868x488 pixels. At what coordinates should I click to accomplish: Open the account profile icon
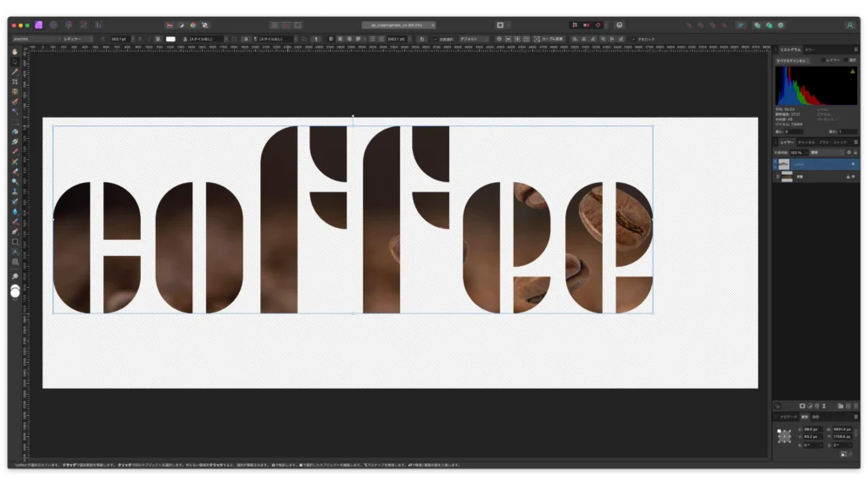coord(849,25)
